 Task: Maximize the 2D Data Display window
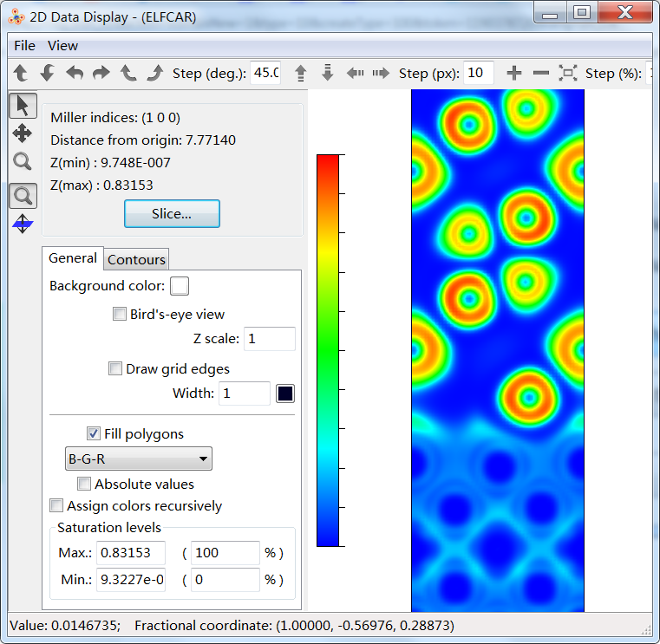point(582,12)
